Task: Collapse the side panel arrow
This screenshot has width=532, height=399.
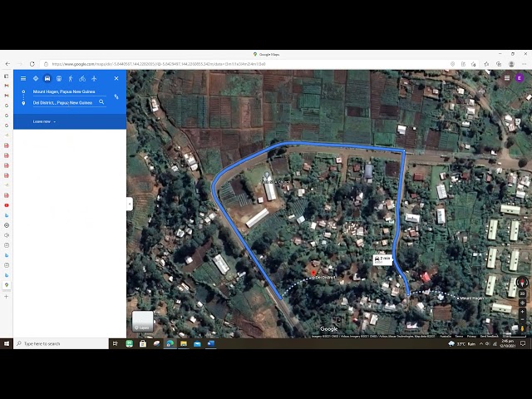Action: [x=130, y=204]
